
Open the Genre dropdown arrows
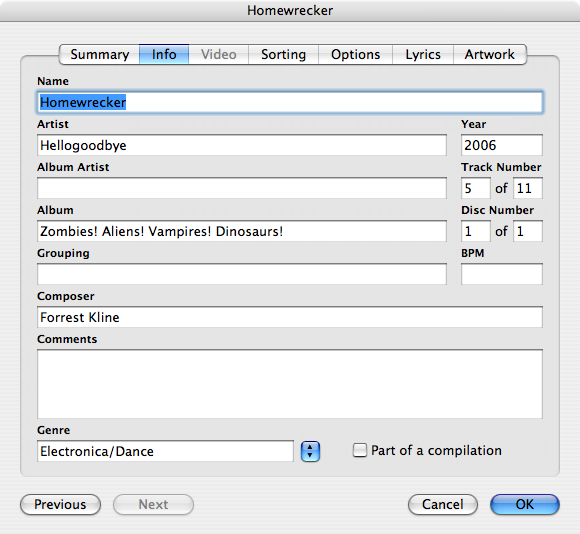(310, 451)
